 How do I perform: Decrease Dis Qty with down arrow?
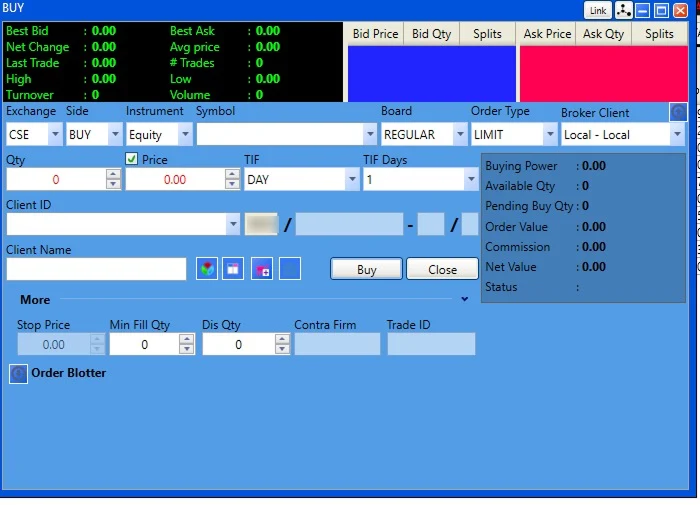point(282,349)
